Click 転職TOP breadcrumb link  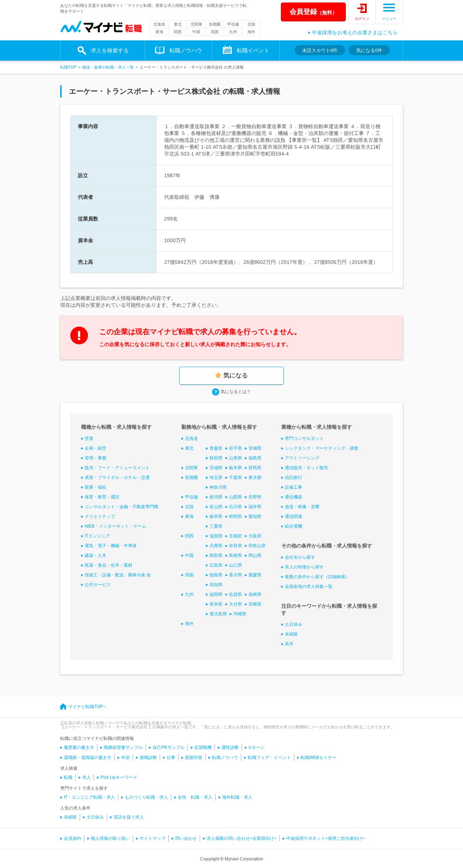coord(69,67)
